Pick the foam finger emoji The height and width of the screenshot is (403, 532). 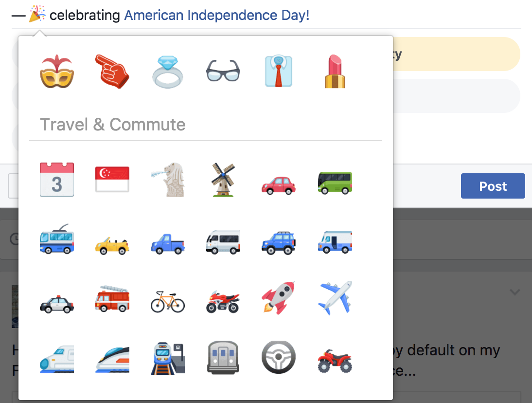click(x=112, y=71)
